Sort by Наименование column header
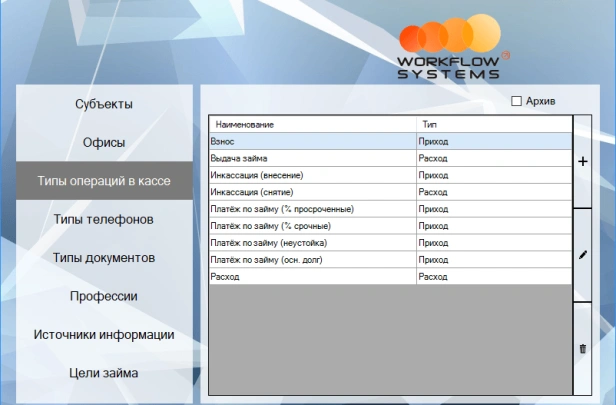 click(x=312, y=124)
